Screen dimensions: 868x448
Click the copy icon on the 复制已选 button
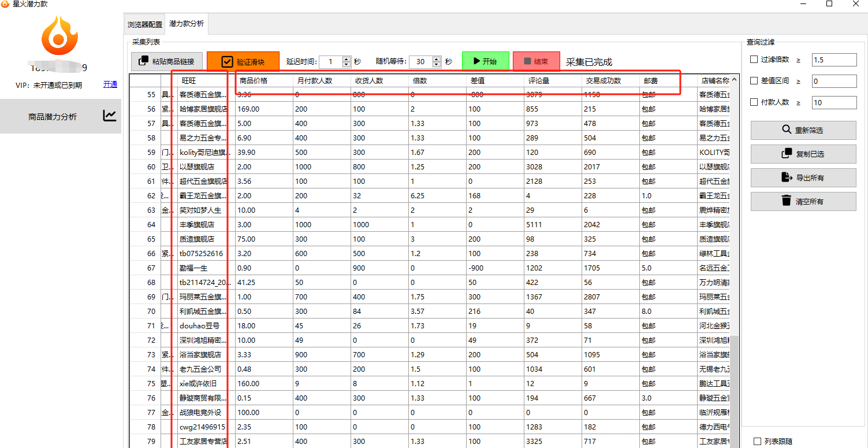pos(787,153)
